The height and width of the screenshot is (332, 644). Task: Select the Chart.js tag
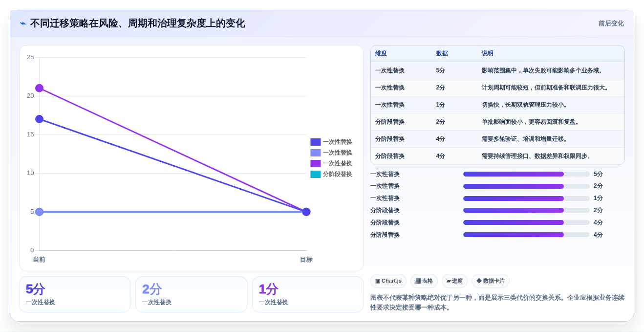pyautogui.click(x=388, y=281)
